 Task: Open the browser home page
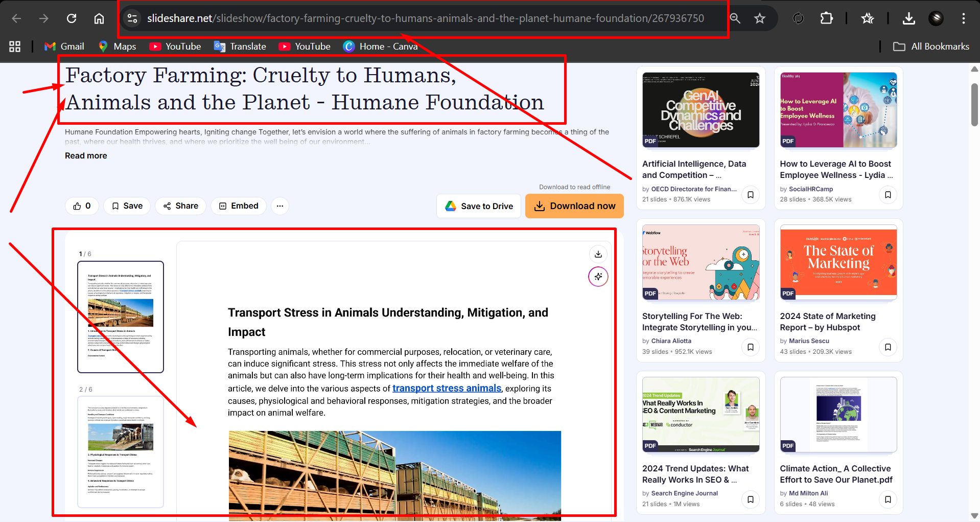pyautogui.click(x=99, y=18)
